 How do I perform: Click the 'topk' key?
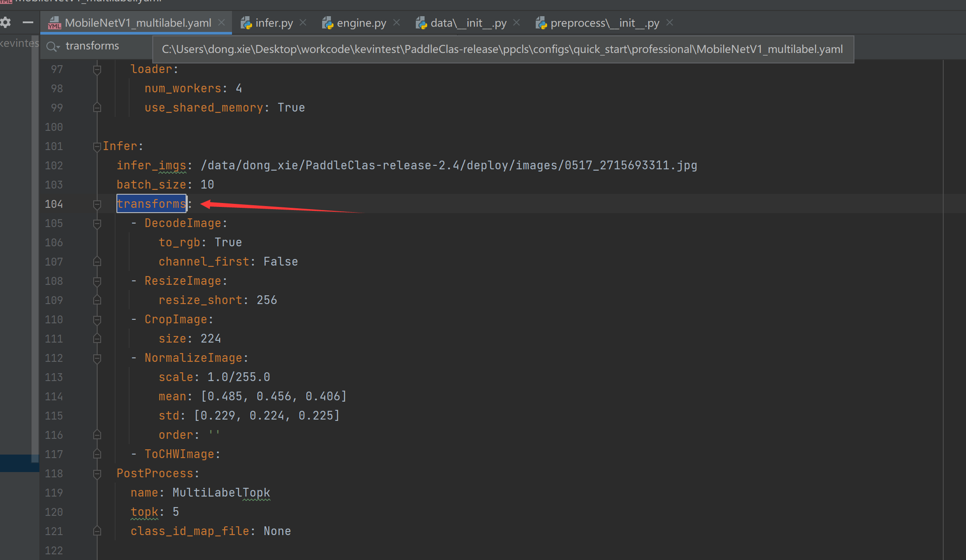[144, 512]
